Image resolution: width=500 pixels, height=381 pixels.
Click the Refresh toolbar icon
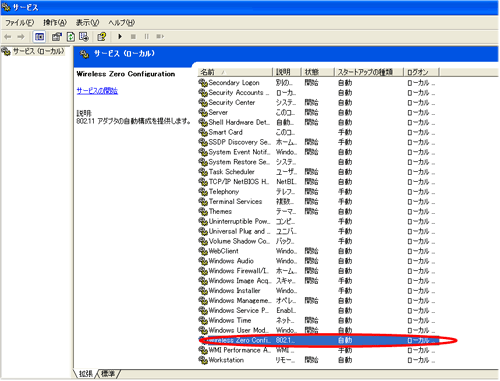[71, 37]
